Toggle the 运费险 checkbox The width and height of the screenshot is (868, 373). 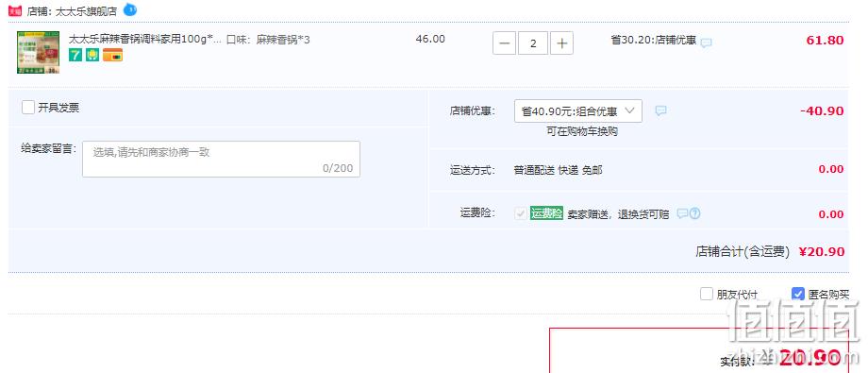pos(521,213)
